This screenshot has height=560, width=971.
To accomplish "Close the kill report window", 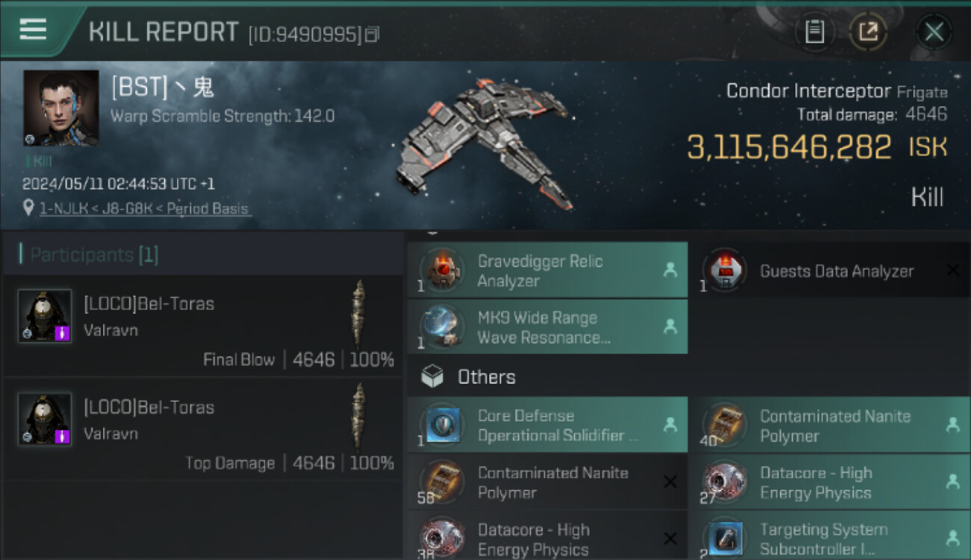I will [934, 32].
